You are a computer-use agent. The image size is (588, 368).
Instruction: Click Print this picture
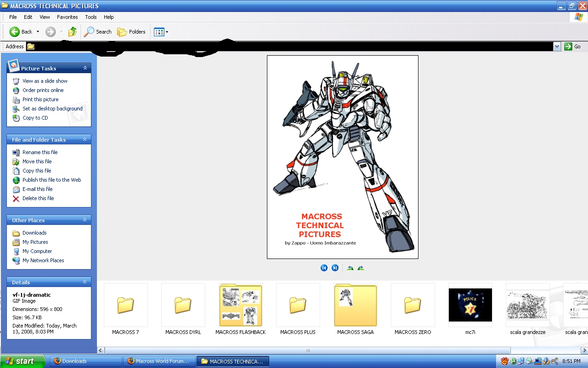(x=40, y=99)
